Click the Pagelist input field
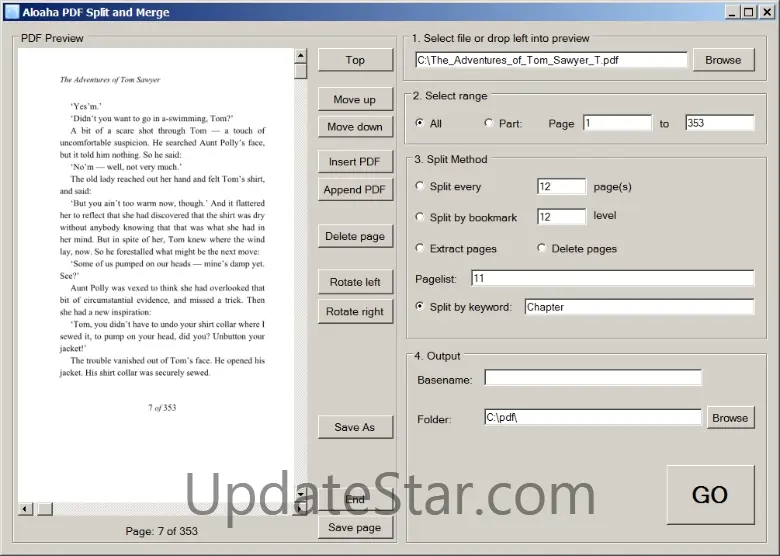This screenshot has height=556, width=780. tap(612, 278)
